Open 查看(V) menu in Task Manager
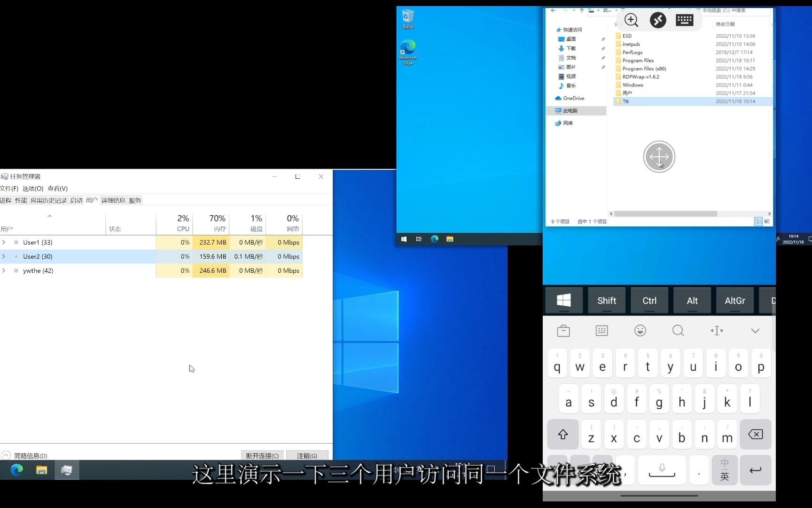This screenshot has width=812, height=508. pyautogui.click(x=57, y=189)
